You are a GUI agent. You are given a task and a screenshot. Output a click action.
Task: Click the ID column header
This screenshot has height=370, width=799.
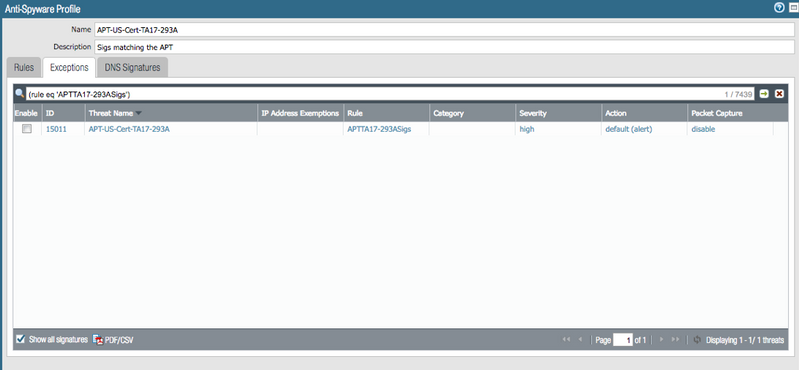[63, 113]
